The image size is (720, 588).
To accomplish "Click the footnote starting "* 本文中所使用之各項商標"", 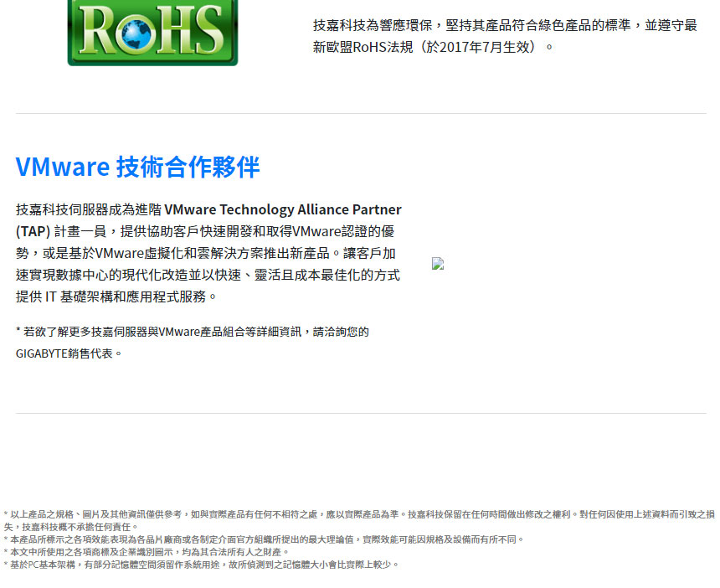I will (147, 552).
